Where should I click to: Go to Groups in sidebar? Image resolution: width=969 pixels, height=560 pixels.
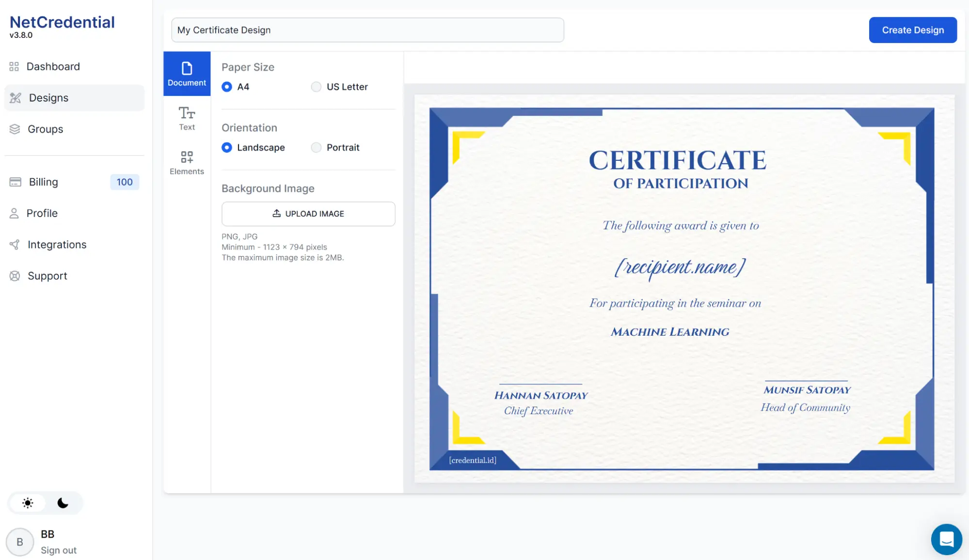point(45,129)
